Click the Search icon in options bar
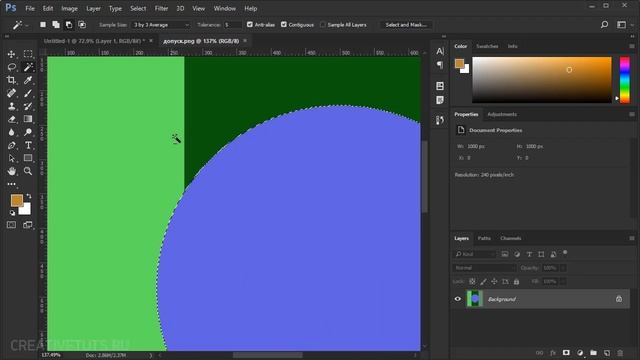Image resolution: width=640 pixels, height=360 pixels. 604,25
